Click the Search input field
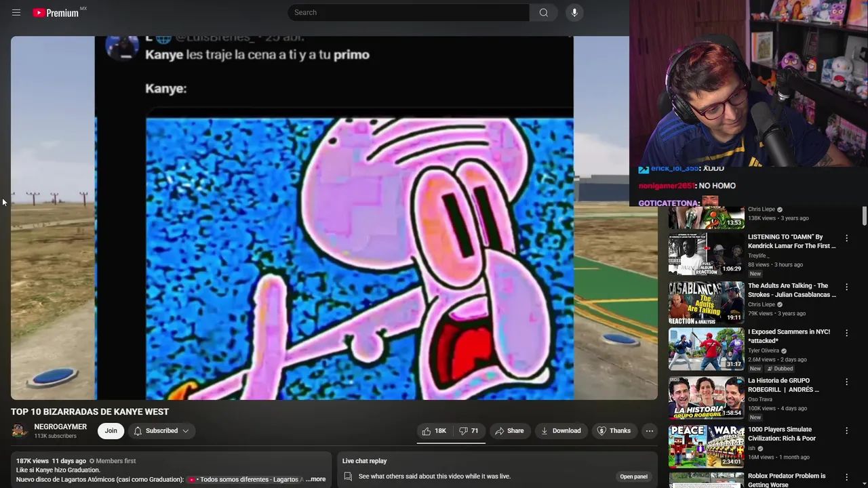868x488 pixels. pyautogui.click(x=409, y=12)
